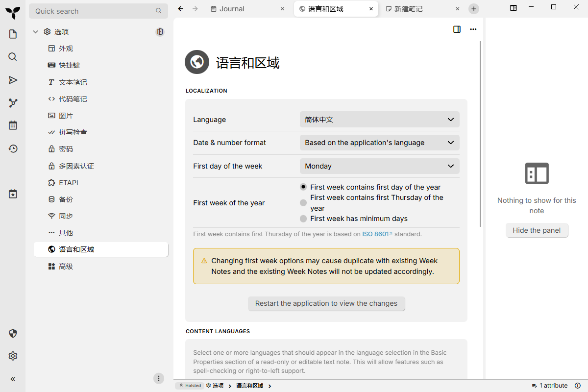Open the note actions ellipsis menu
The image size is (588, 392).
click(x=473, y=29)
